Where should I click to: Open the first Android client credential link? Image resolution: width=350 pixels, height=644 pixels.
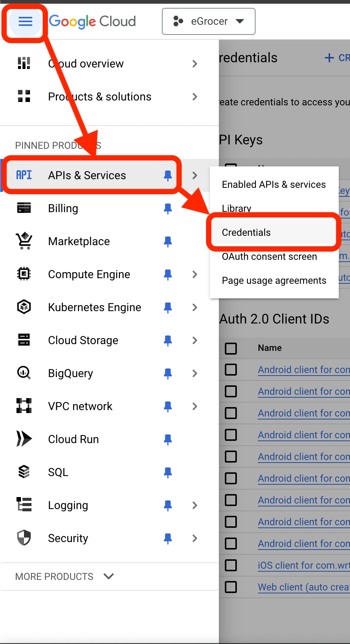pyautogui.click(x=304, y=370)
